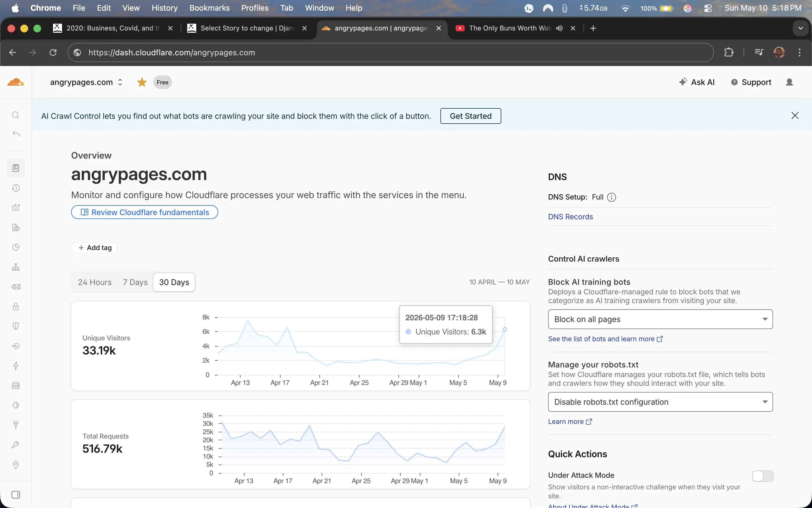Open the location pin sidebar icon

(16, 465)
